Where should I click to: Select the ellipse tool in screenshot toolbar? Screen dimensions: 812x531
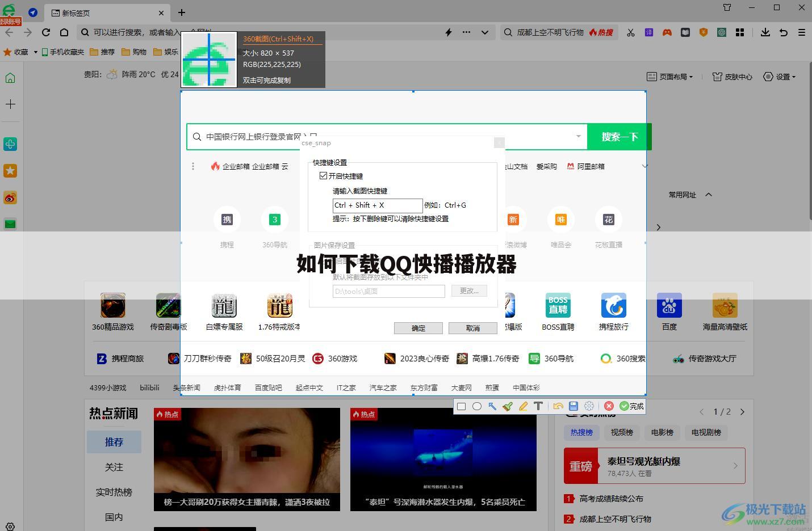coord(477,406)
